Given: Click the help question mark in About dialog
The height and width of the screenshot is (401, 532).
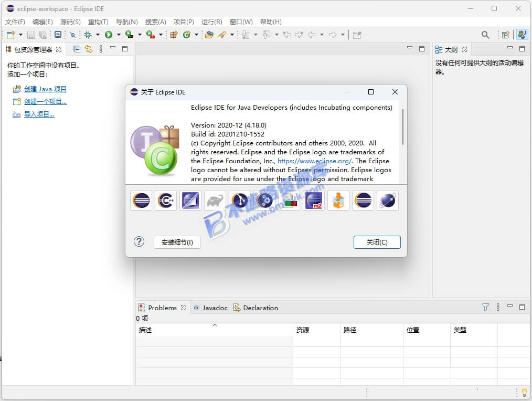Looking at the screenshot, I should [x=139, y=242].
